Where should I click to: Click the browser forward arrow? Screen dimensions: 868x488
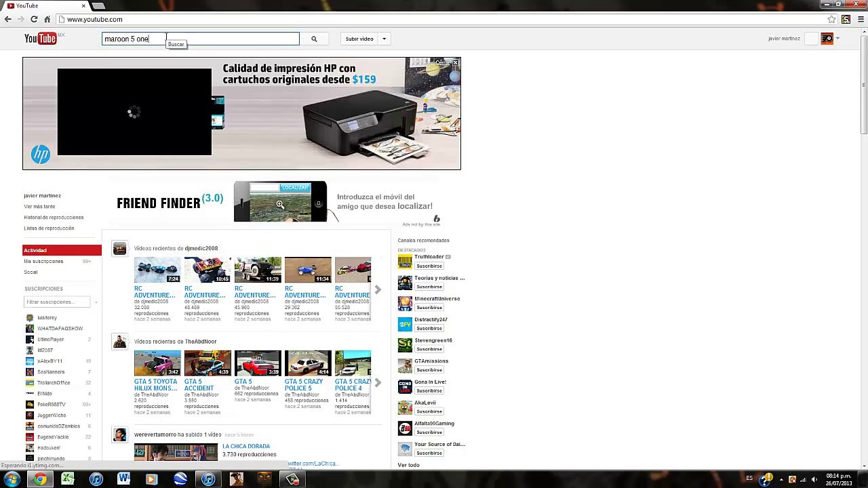point(21,19)
